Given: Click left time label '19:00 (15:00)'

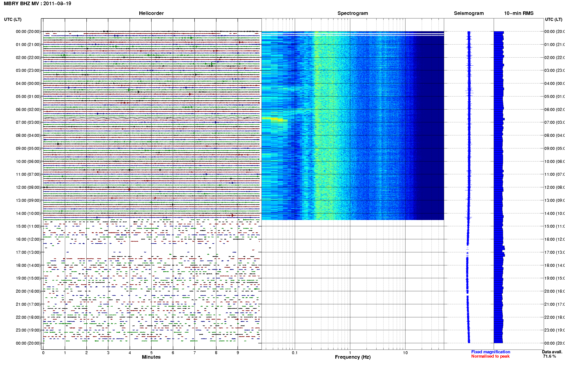Looking at the screenshot, I should 28,278.
